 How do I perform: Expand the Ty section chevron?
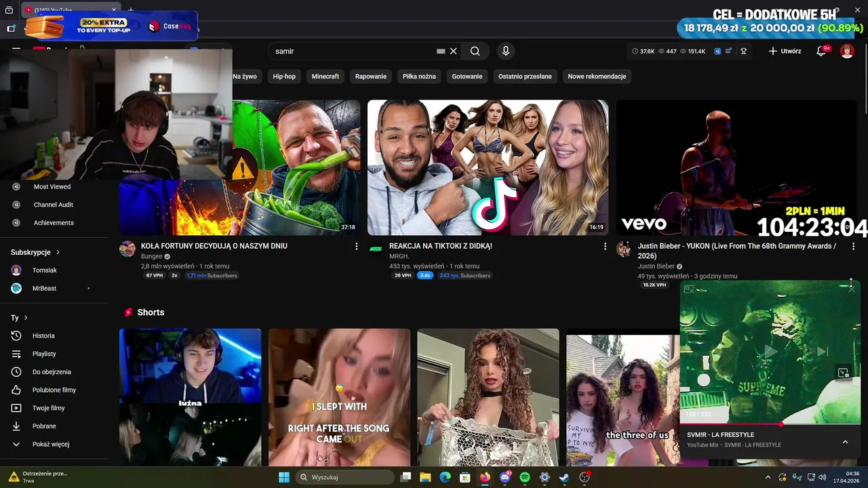tap(26, 318)
